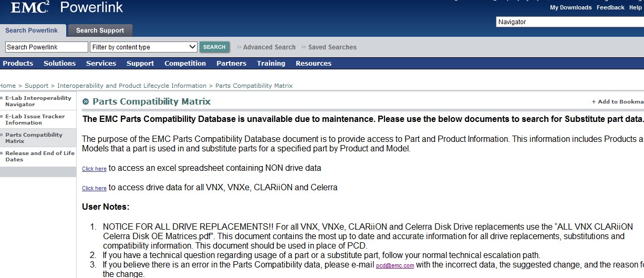Image resolution: width=644 pixels, height=278 pixels.
Task: Open E-Lab Issue Tracker Information sidebar item
Action: click(38, 120)
